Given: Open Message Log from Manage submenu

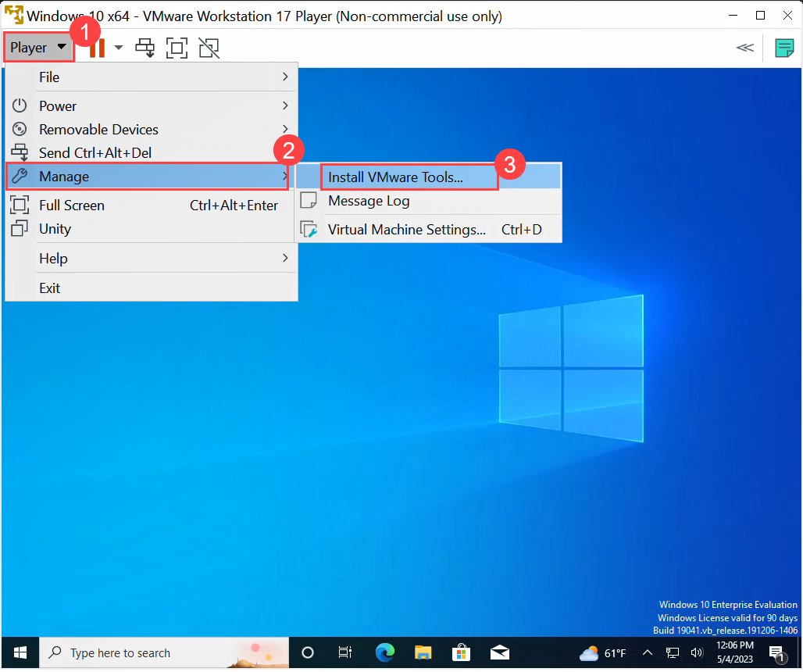Looking at the screenshot, I should tap(428, 202).
